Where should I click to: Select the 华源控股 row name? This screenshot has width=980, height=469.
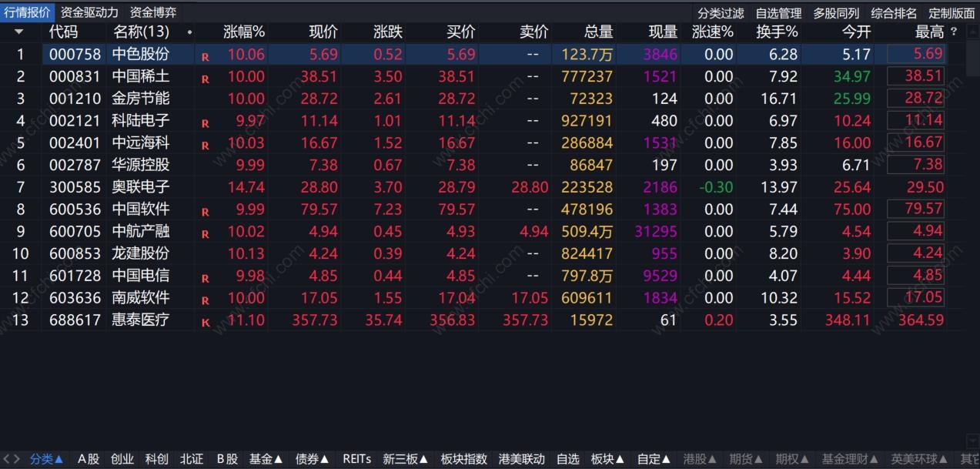141,165
